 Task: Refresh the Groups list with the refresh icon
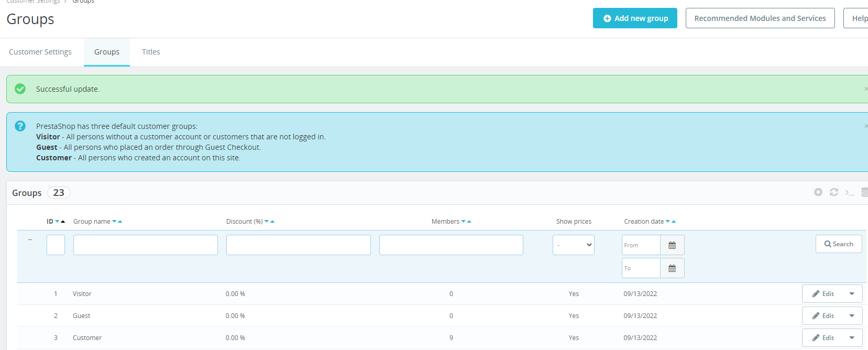click(x=834, y=192)
